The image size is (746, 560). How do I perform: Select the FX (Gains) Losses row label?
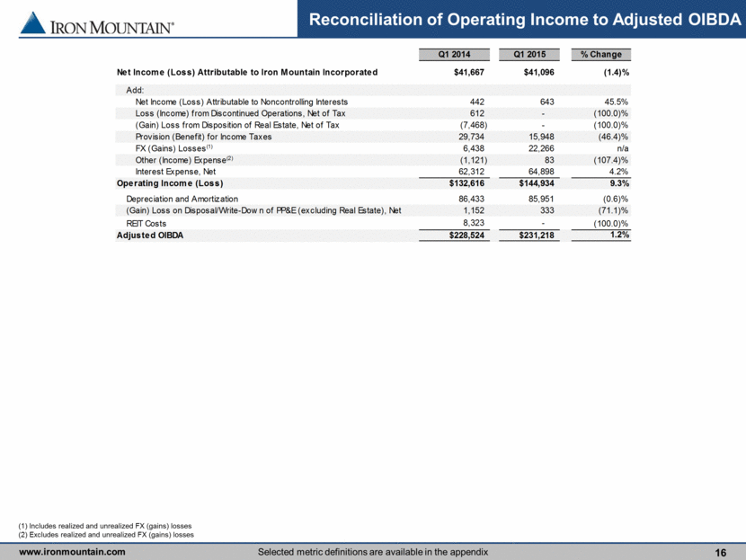point(174,148)
